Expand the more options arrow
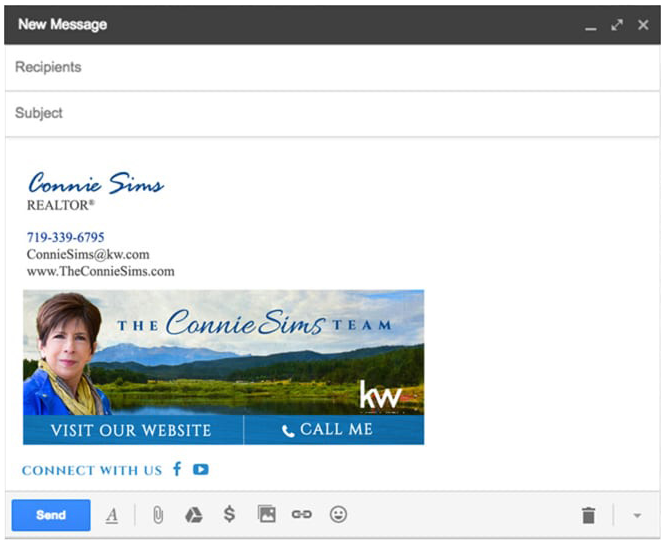Screen dimensions: 664x544 coord(637,516)
